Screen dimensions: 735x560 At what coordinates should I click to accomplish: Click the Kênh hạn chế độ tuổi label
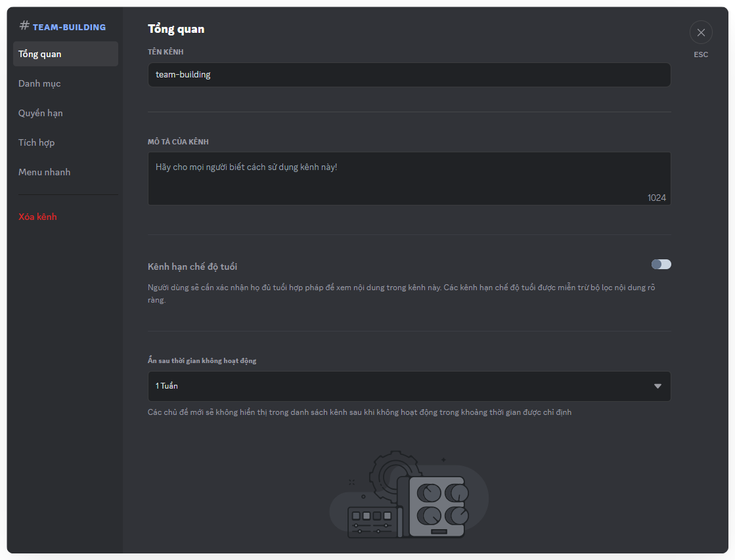[192, 267]
